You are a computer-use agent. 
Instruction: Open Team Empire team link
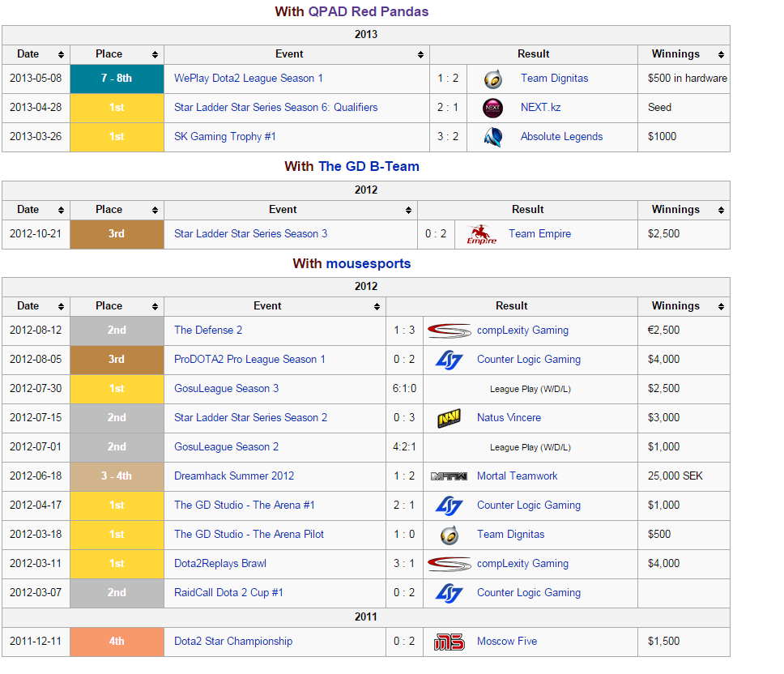click(539, 234)
